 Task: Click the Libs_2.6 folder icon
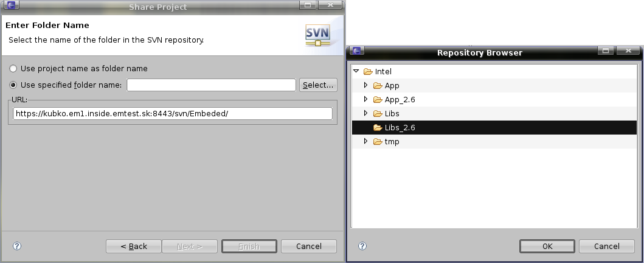(377, 127)
